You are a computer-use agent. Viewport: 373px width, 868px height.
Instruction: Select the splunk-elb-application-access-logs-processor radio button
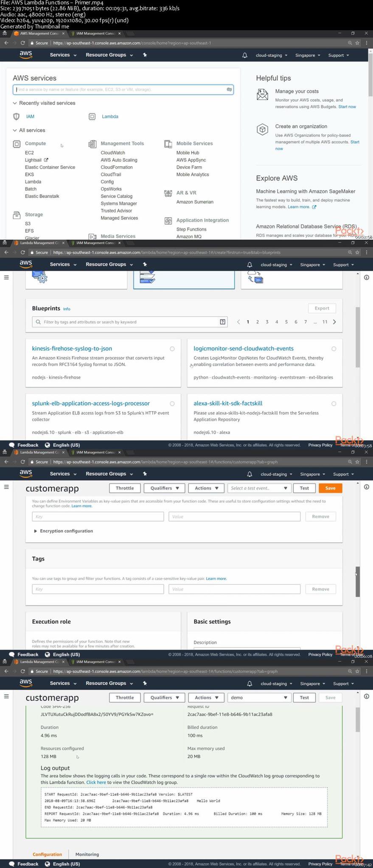click(172, 403)
